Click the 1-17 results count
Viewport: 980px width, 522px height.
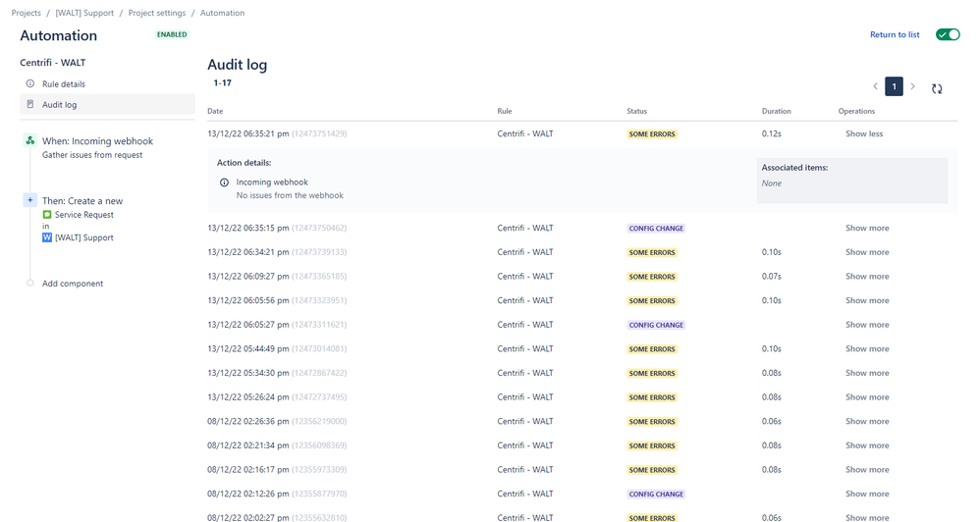pos(223,83)
